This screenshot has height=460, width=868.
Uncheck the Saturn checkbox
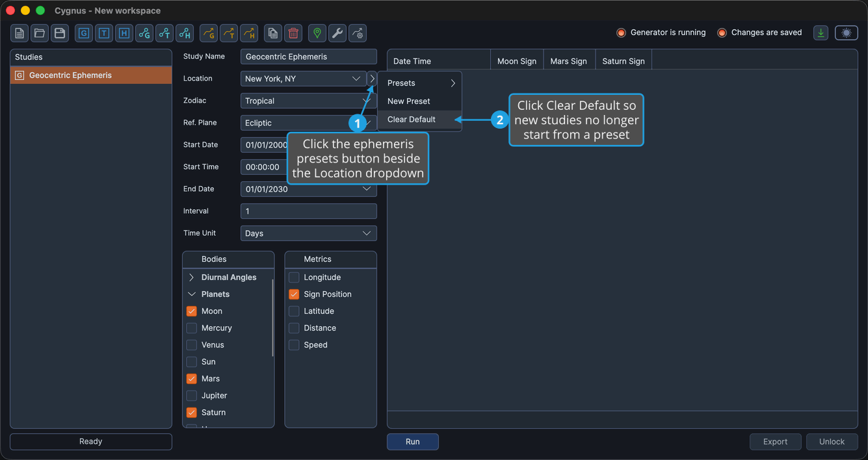point(192,413)
